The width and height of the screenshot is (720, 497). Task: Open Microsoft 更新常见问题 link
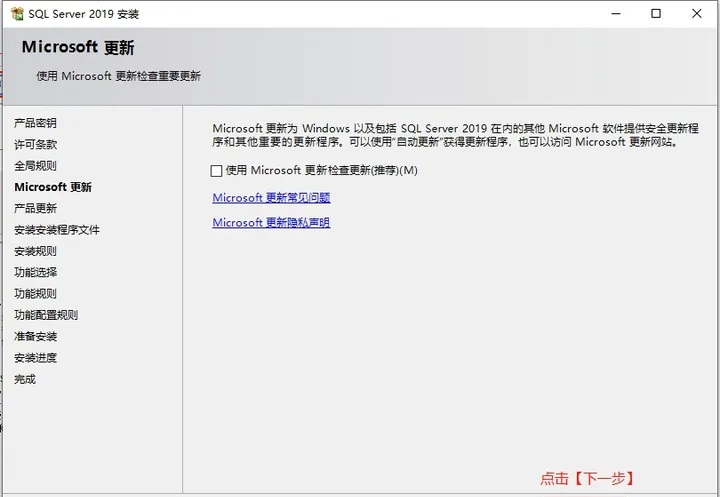point(271,198)
